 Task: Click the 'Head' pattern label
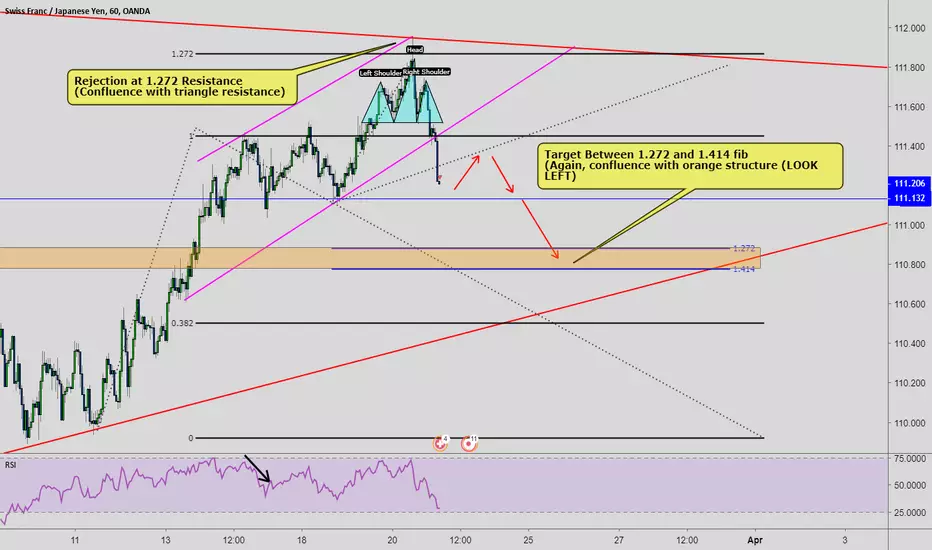click(415, 49)
